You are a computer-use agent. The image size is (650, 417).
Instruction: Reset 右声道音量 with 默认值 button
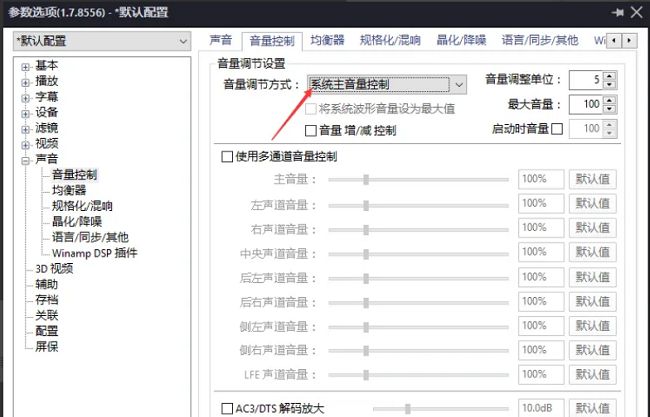point(592,228)
